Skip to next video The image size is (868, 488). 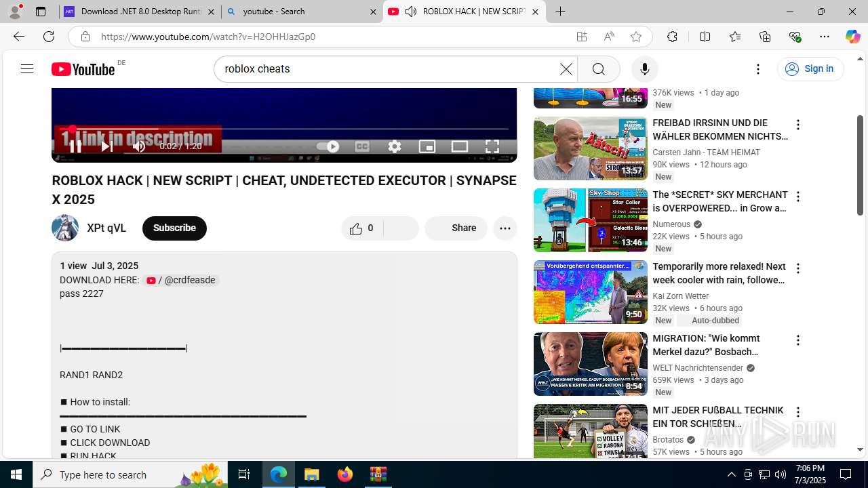pos(106,146)
